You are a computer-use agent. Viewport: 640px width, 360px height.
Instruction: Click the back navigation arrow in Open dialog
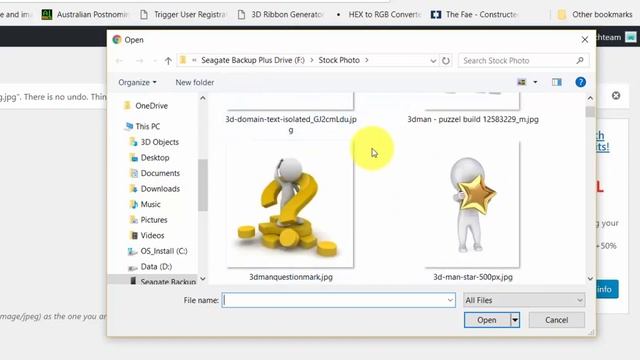pyautogui.click(x=119, y=61)
